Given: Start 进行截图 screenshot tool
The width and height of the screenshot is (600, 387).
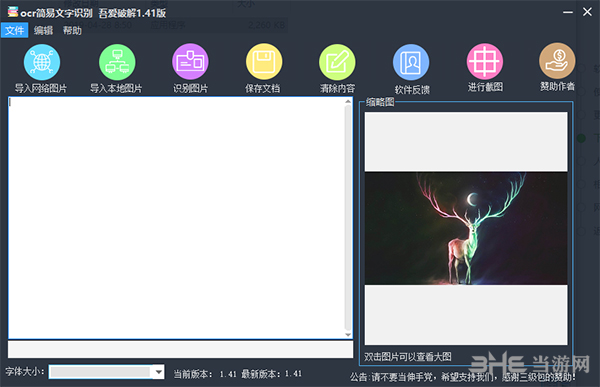Looking at the screenshot, I should 484,61.
